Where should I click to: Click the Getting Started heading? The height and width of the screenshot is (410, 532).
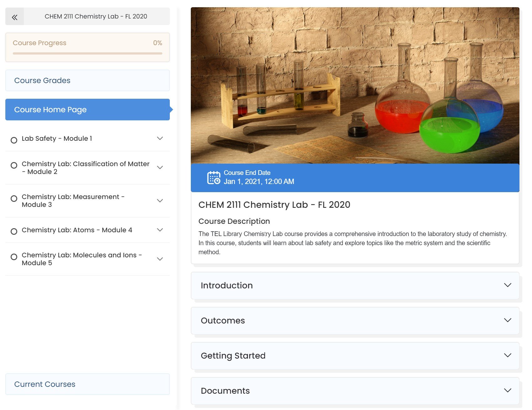click(x=233, y=356)
